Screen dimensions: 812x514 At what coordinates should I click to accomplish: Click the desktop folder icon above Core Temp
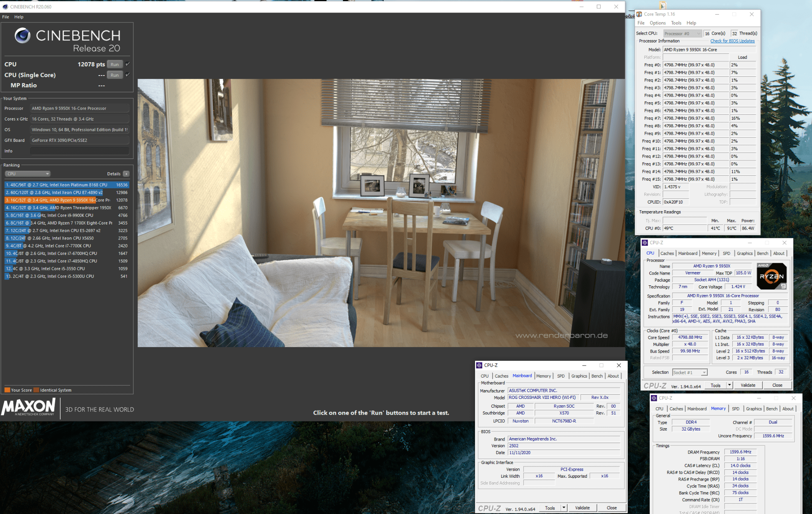coord(663,5)
